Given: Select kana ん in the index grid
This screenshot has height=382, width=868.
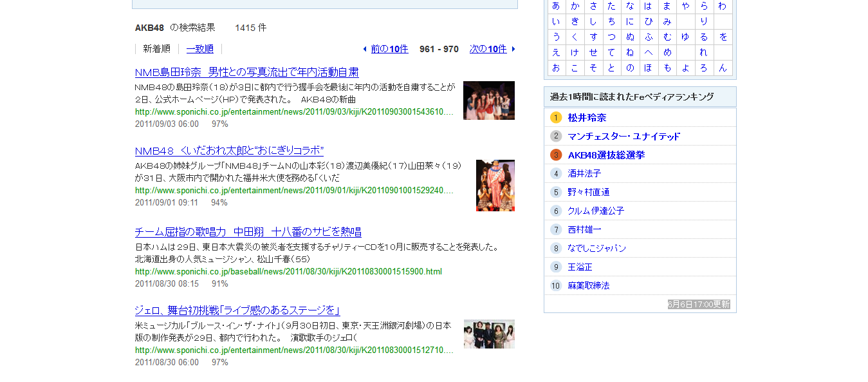Looking at the screenshot, I should tap(723, 68).
